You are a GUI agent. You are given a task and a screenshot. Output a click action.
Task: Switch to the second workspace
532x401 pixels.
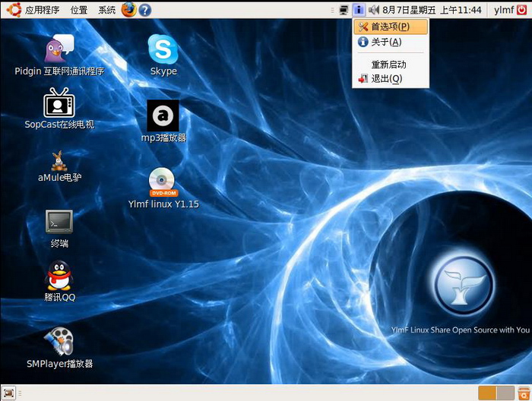505,393
